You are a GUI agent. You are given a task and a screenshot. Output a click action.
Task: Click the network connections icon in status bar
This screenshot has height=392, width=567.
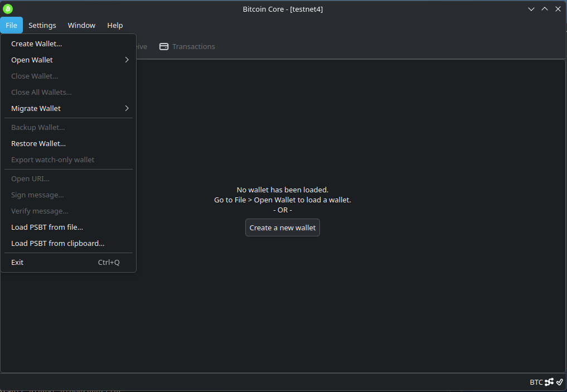[549, 382]
